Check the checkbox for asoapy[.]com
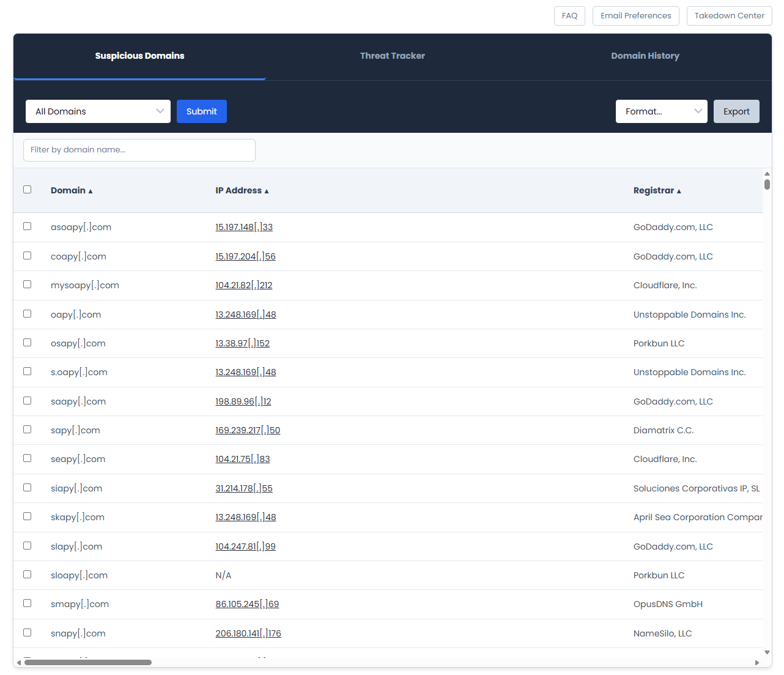Viewport: 784px width, 675px height. tap(27, 226)
